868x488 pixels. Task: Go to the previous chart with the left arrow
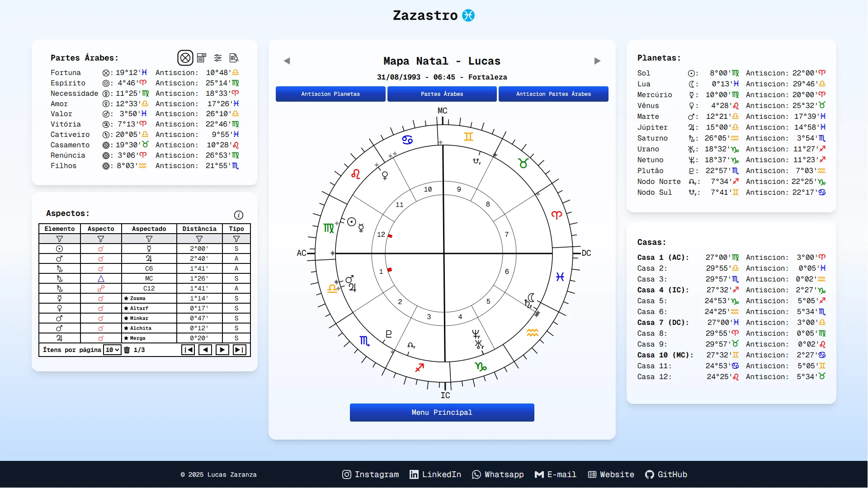(x=287, y=61)
